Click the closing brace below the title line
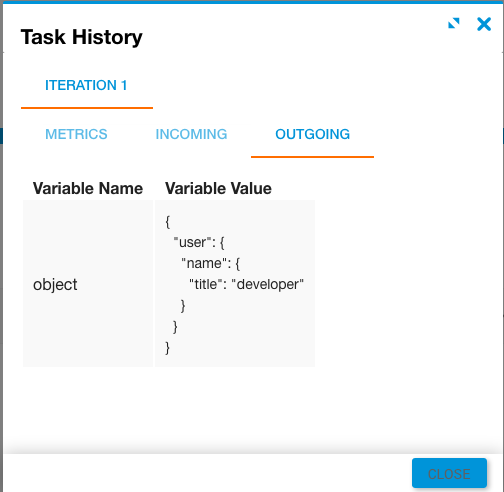This screenshot has height=492, width=504. (183, 306)
